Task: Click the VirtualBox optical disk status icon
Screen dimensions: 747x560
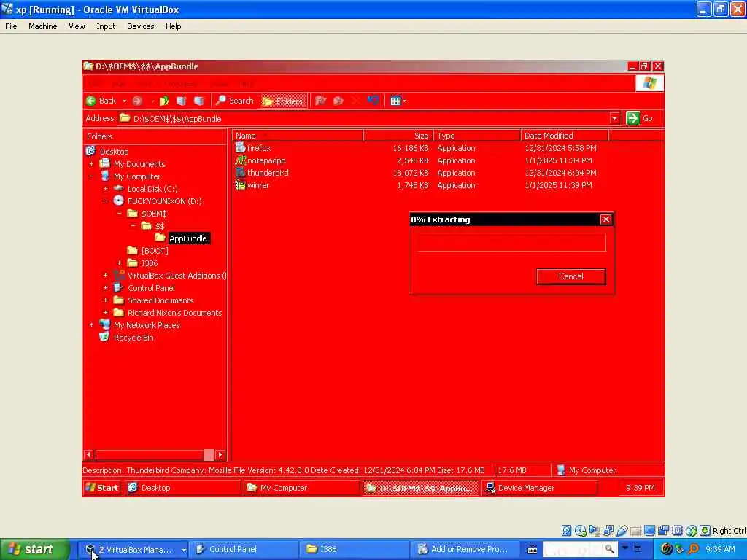Action: pyautogui.click(x=580, y=531)
